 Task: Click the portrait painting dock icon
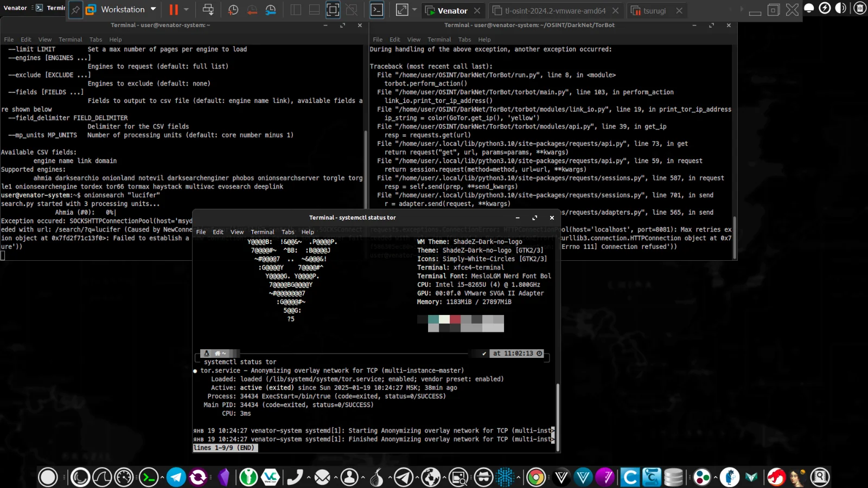(x=797, y=477)
